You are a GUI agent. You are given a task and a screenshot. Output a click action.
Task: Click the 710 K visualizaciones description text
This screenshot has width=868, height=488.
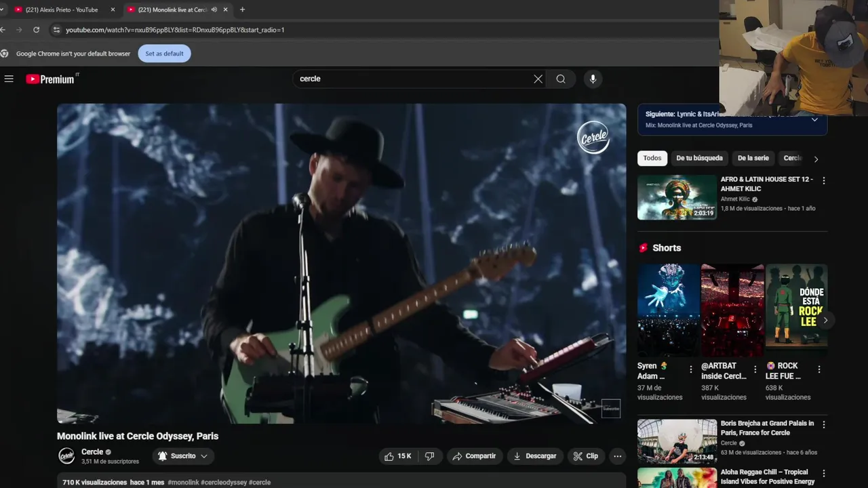[94, 483]
